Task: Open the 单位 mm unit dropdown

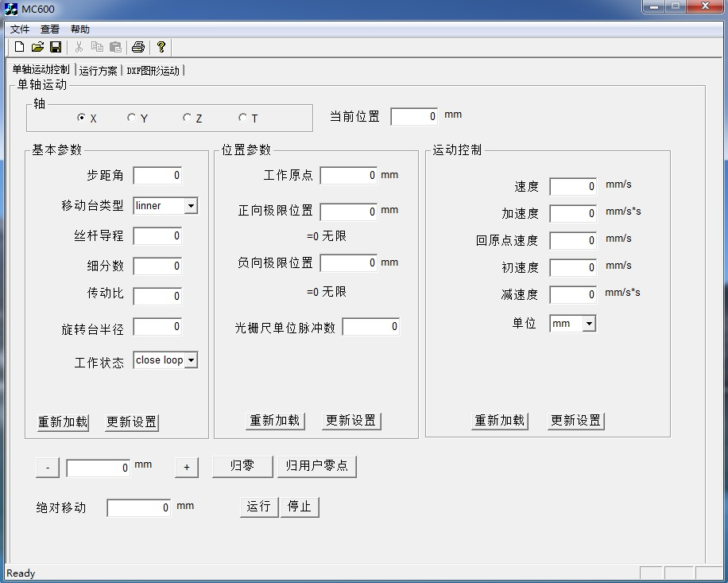Action: (588, 324)
